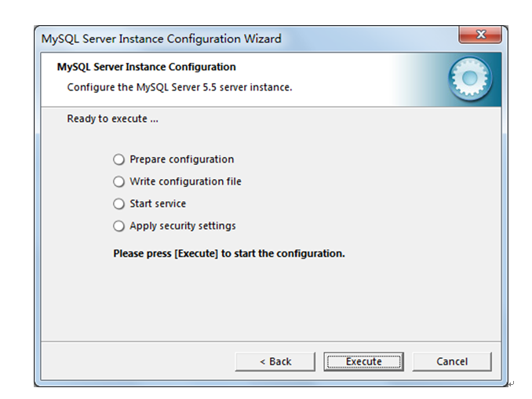532x399 pixels.
Task: Select the Prepare configuration step indicator
Action: [x=118, y=159]
